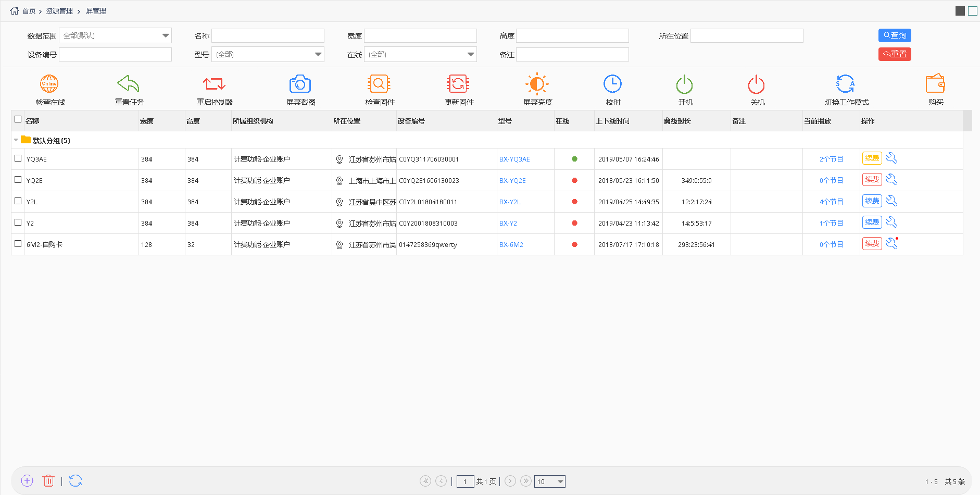
Task: Open the 2个节目 link
Action: click(831, 159)
